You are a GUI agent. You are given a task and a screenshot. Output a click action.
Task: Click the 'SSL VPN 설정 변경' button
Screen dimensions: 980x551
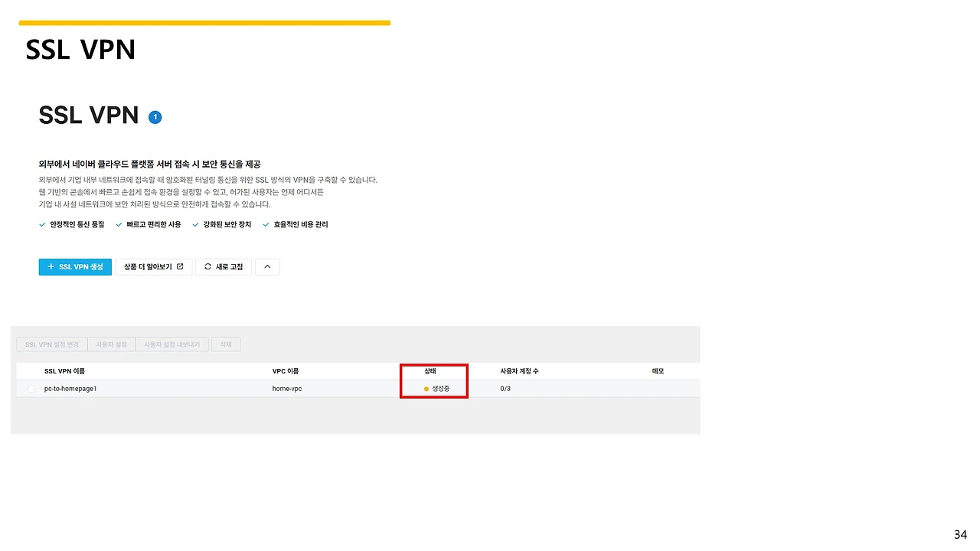click(52, 345)
